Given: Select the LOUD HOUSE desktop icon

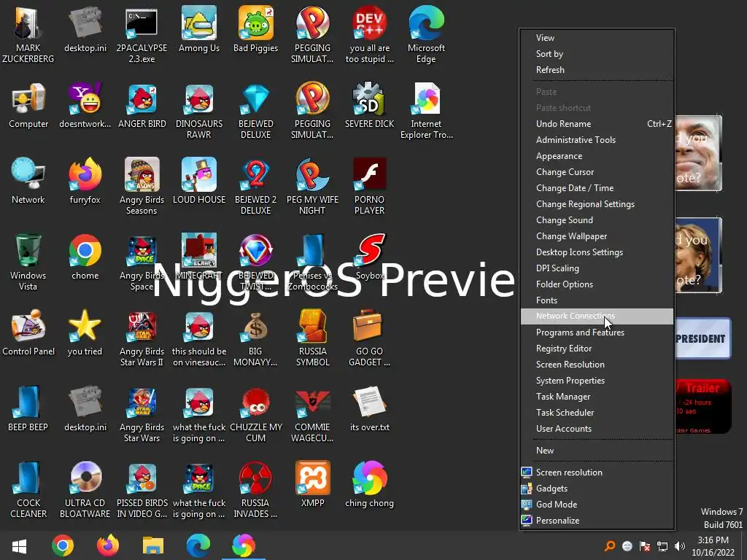Looking at the screenshot, I should click(x=198, y=182).
